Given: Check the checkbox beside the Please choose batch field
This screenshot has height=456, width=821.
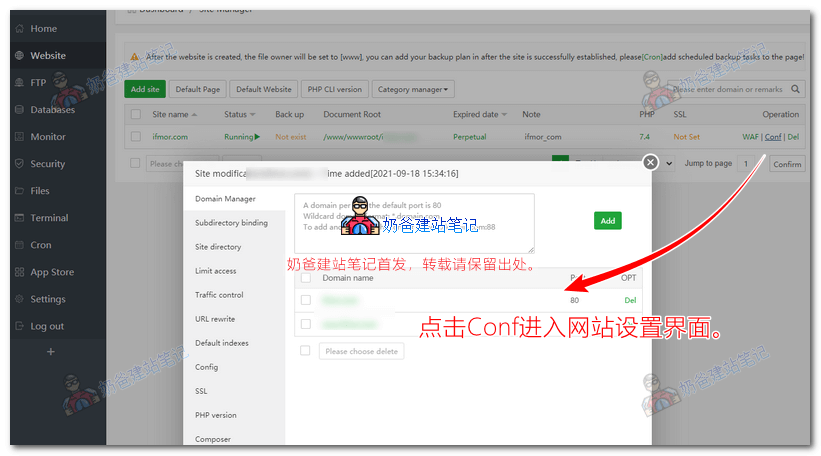Looking at the screenshot, I should [x=135, y=163].
